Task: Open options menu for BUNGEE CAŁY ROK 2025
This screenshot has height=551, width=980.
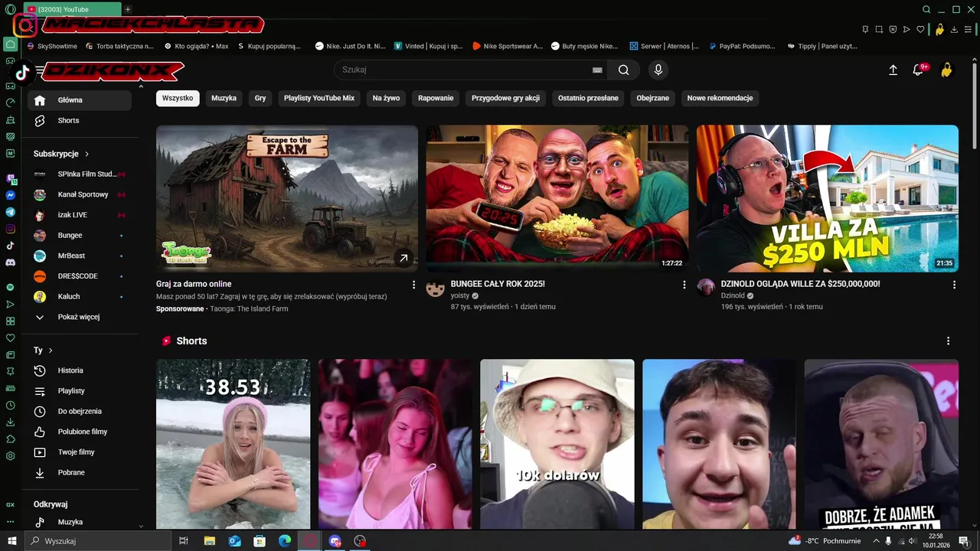Action: 684,285
